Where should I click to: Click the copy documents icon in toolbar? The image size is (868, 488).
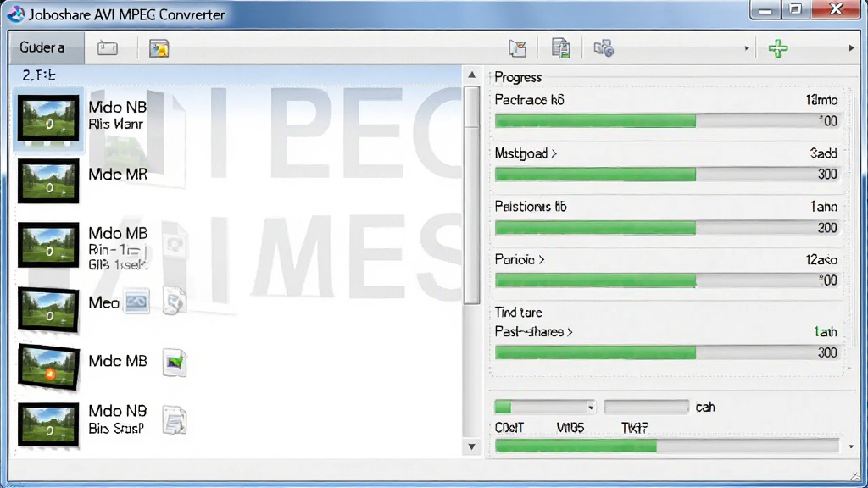pos(560,48)
